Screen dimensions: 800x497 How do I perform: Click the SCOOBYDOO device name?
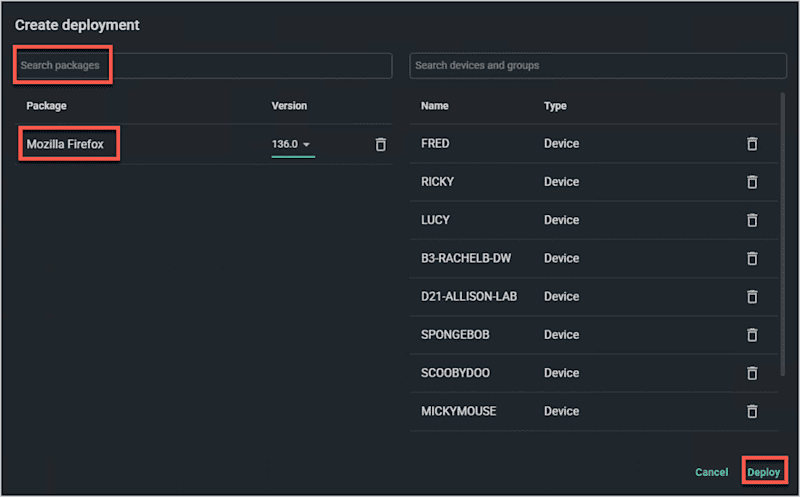pyautogui.click(x=455, y=373)
